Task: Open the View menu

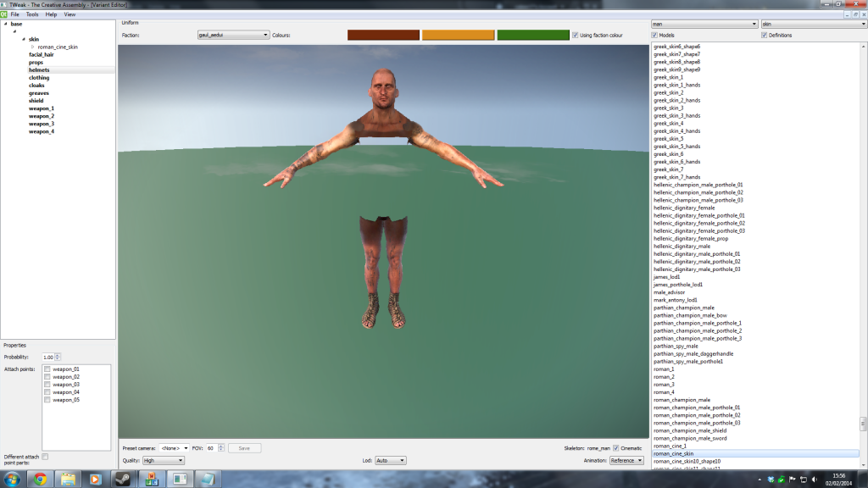Action: 70,14
